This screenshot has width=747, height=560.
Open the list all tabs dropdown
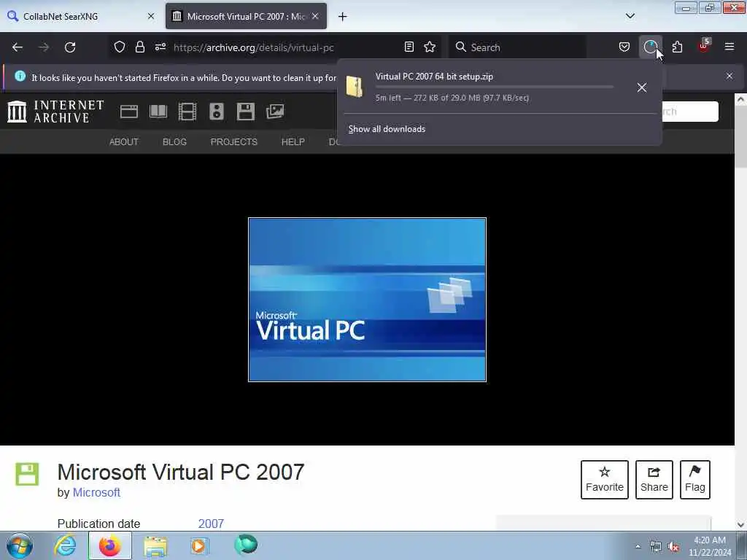[630, 16]
